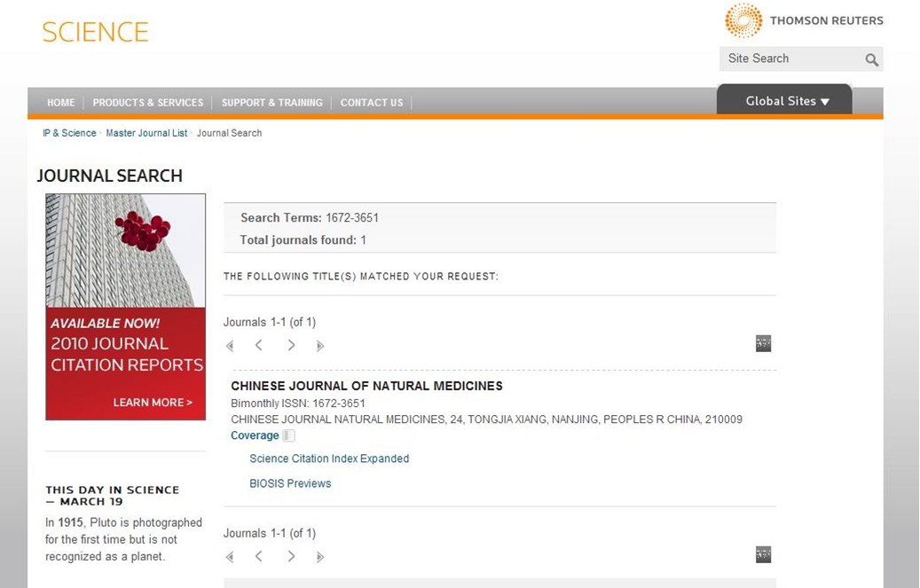The width and height of the screenshot is (920, 588).
Task: Click Learn More on Journal Citation Reports ad
Action: (152, 403)
